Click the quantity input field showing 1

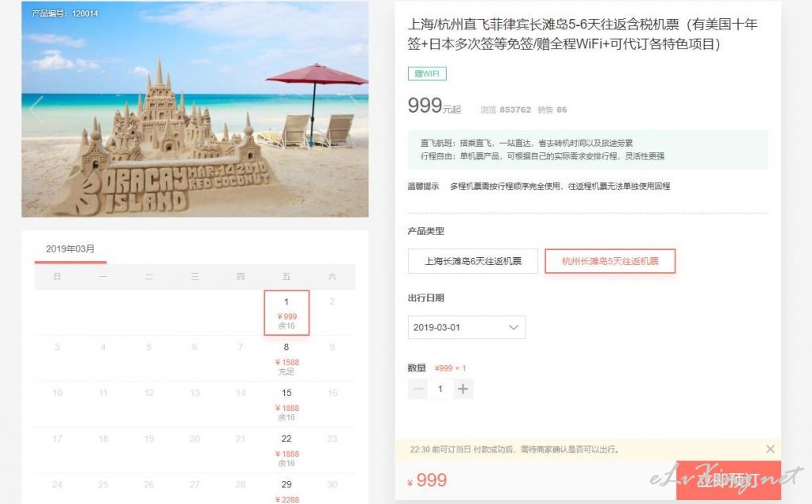[x=441, y=388]
